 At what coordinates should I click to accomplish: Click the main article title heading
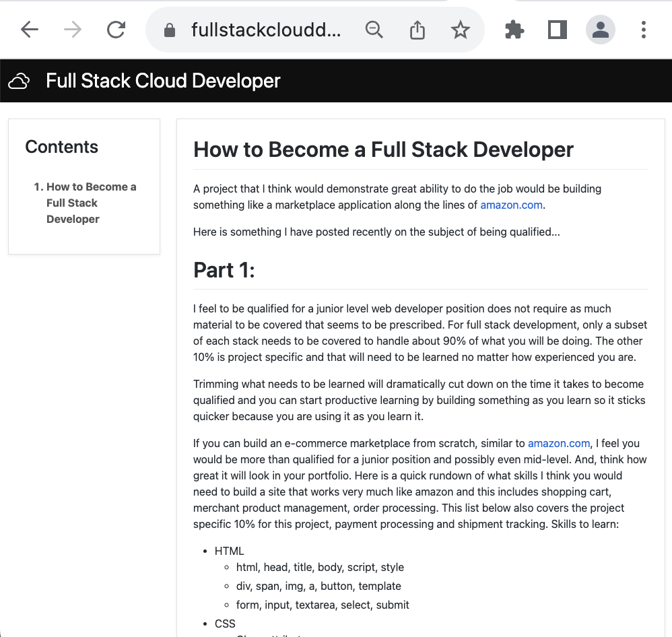click(383, 149)
